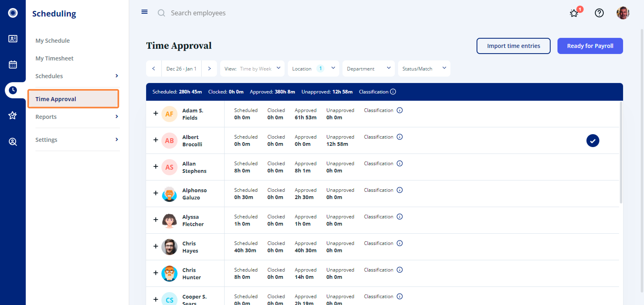This screenshot has width=644, height=305.
Task: Click the search magnifier icon
Action: tap(161, 13)
